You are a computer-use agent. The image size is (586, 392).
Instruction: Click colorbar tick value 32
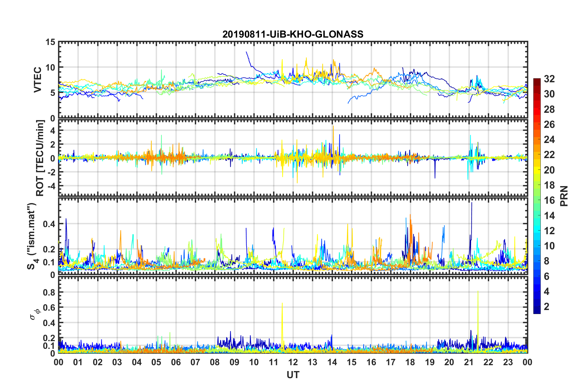tap(549, 79)
